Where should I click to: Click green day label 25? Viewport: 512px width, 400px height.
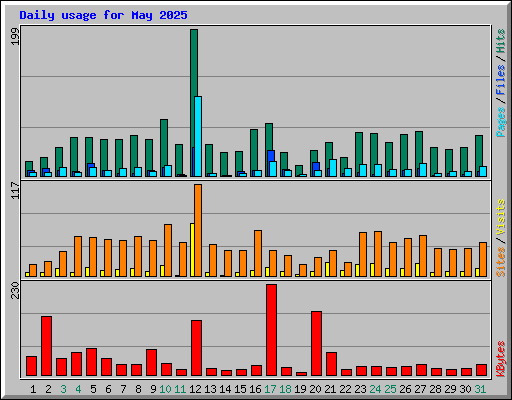tap(390, 389)
